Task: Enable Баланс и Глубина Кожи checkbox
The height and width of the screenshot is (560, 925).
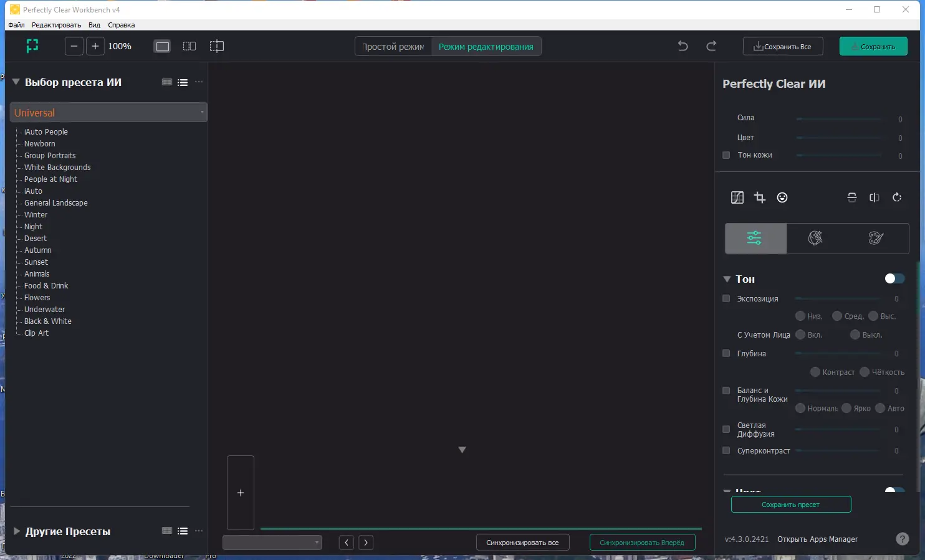Action: 726,391
